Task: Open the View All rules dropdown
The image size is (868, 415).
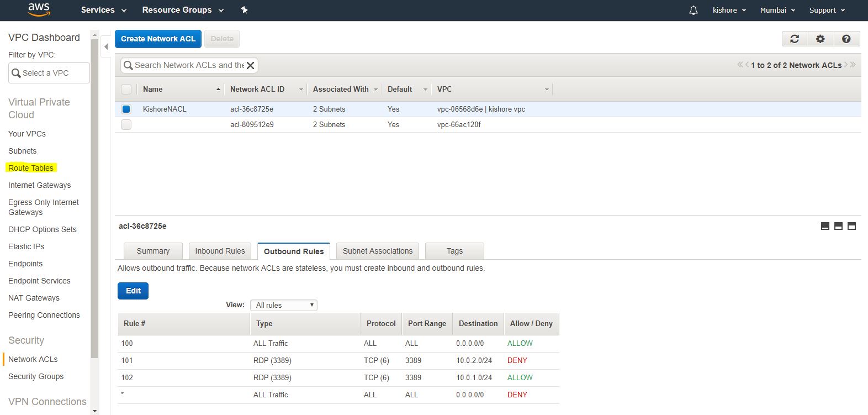Action: coord(284,305)
